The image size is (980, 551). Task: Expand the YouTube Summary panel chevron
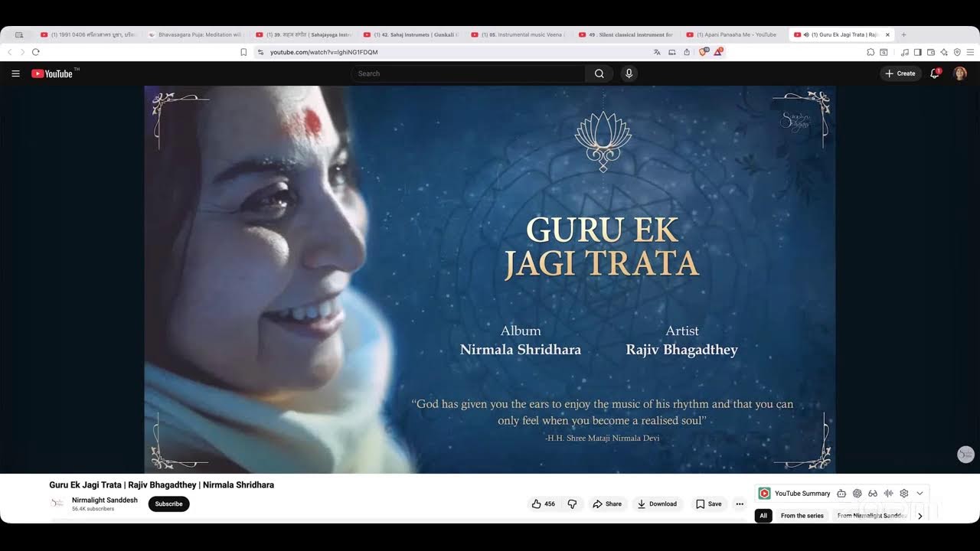(x=920, y=494)
